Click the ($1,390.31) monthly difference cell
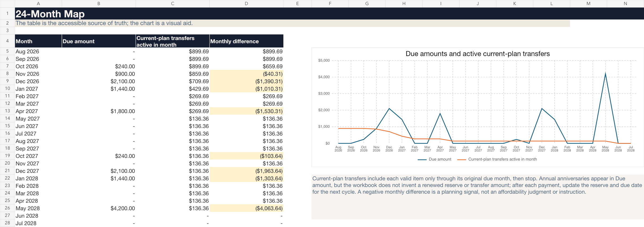The height and width of the screenshot is (227, 644). click(x=246, y=81)
